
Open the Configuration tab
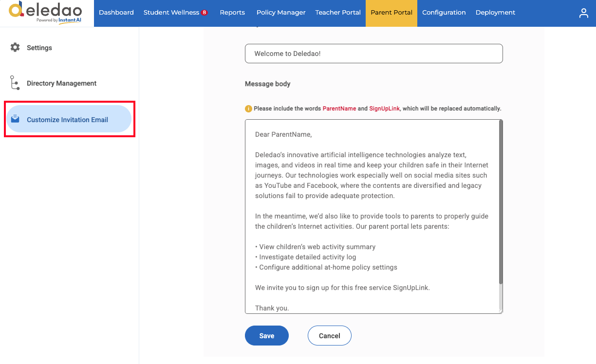[x=444, y=13]
